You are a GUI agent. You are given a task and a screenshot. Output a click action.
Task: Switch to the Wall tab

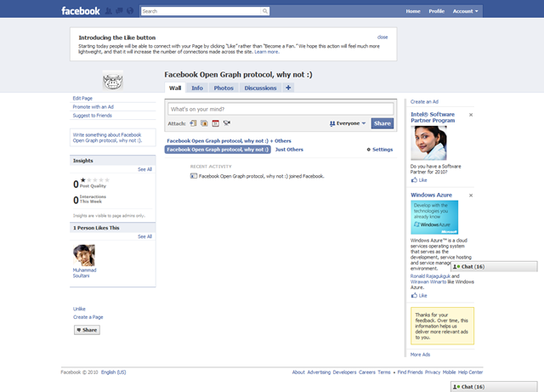coord(175,88)
